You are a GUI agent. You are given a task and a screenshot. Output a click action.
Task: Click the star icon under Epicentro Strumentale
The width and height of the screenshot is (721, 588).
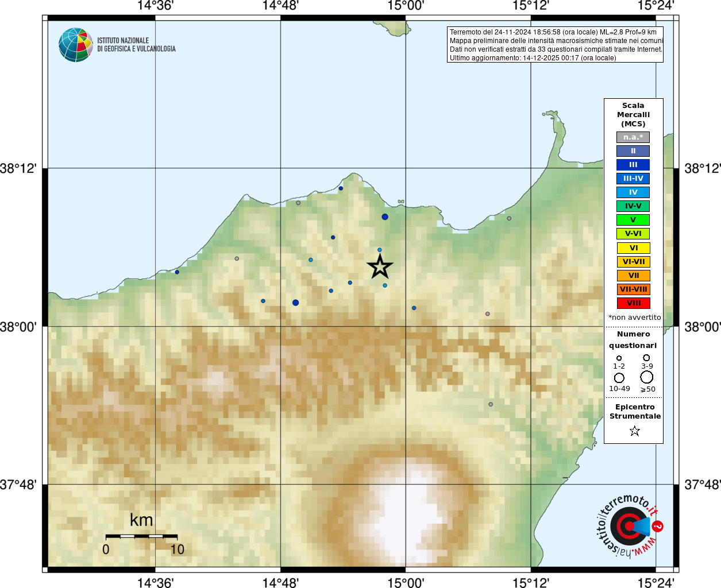tap(634, 431)
